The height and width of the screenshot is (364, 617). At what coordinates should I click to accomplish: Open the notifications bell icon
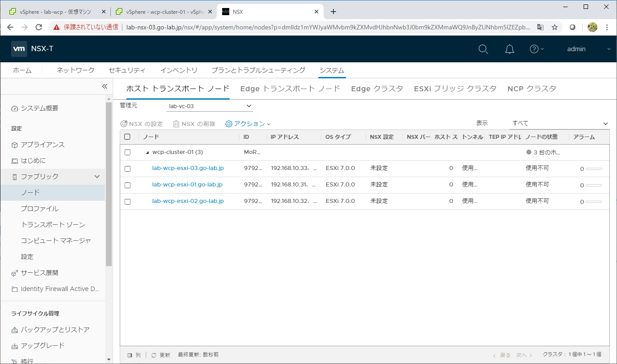510,49
